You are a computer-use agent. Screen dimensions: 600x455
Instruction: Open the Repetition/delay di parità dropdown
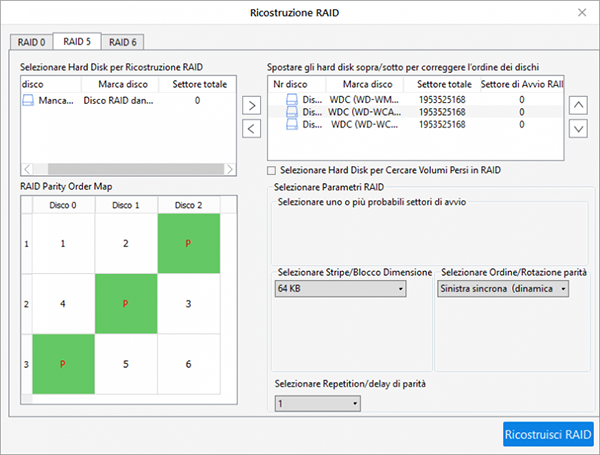317,403
